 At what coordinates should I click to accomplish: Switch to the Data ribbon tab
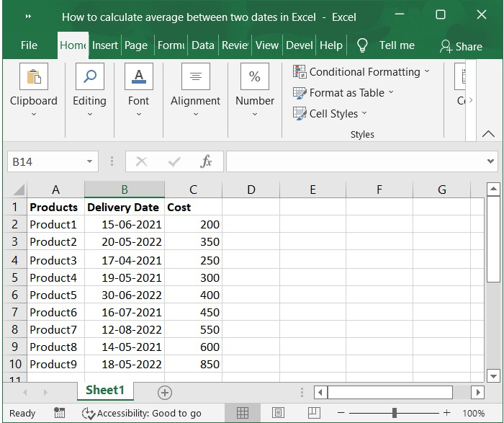202,45
